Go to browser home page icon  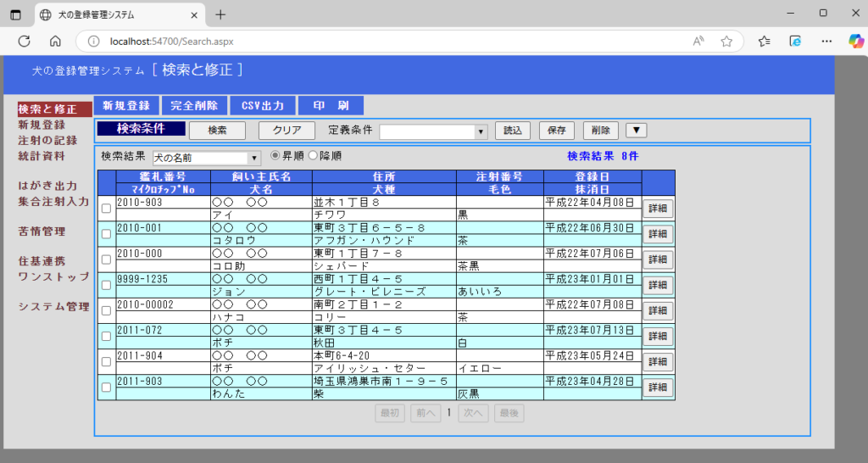click(55, 41)
